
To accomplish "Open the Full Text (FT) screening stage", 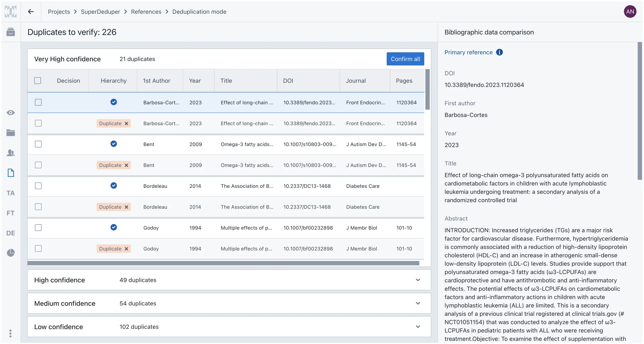I will pos(10,213).
